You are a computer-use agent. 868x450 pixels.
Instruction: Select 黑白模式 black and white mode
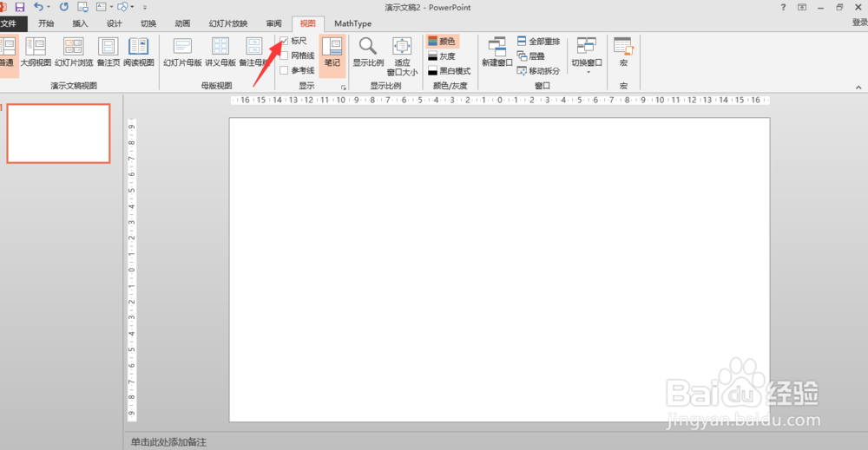point(449,71)
